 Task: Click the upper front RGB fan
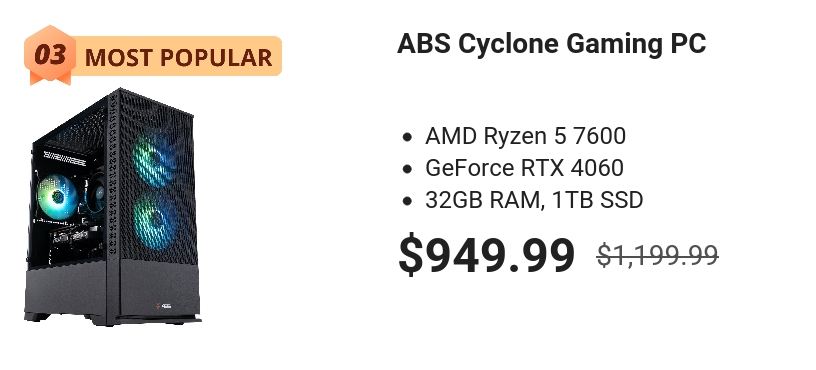click(x=152, y=158)
